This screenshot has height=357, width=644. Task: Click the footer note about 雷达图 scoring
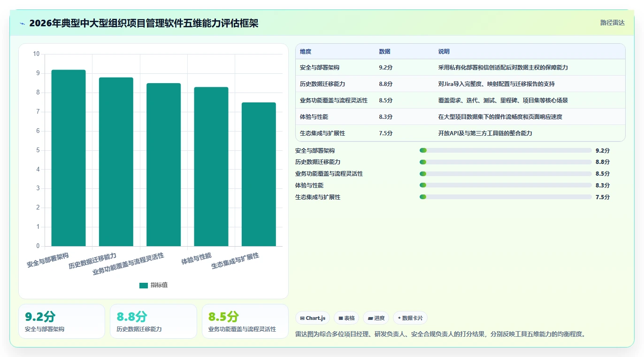click(440, 334)
